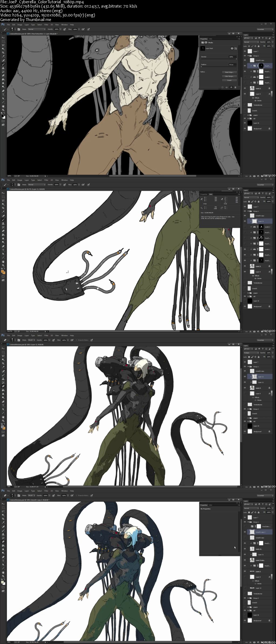
Task: Pick the Crop tool in the 00:17:00 frame
Action: click(x=3, y=53)
